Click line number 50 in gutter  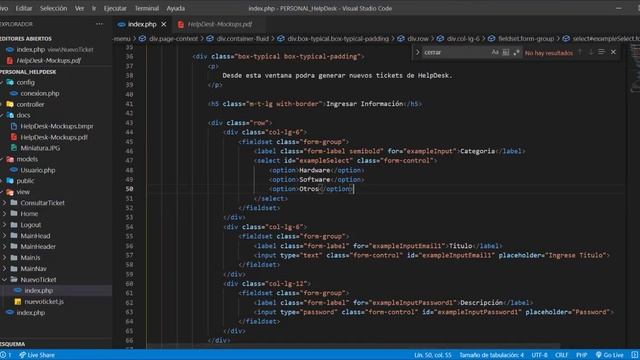click(129, 189)
